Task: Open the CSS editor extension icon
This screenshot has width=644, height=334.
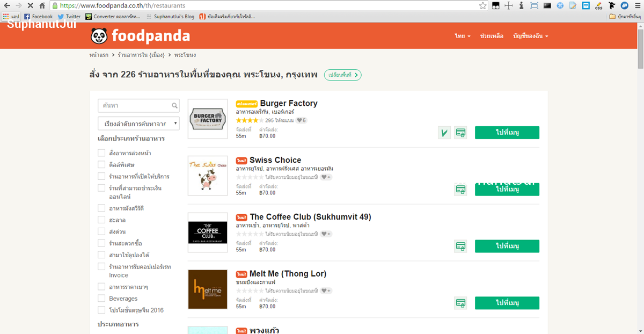Action: [599, 5]
